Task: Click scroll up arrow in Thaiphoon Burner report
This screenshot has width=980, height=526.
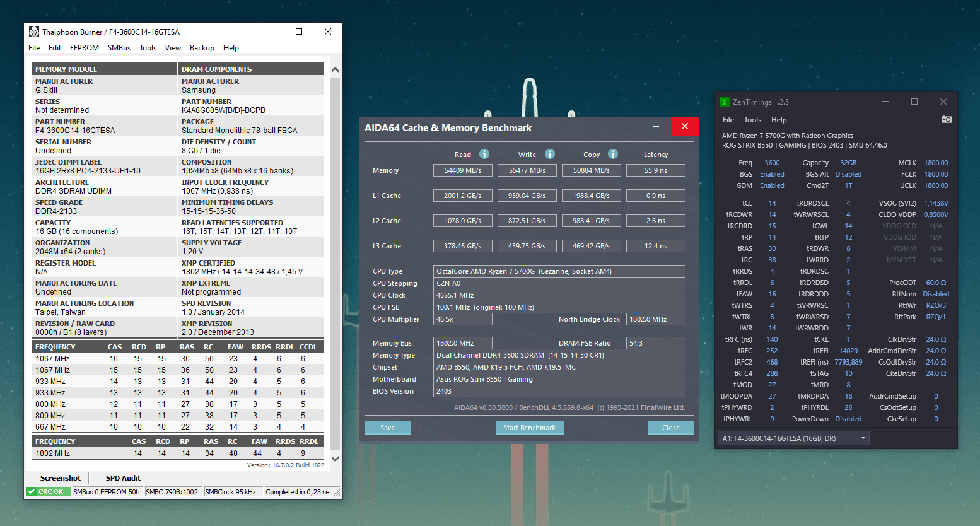Action: click(335, 70)
